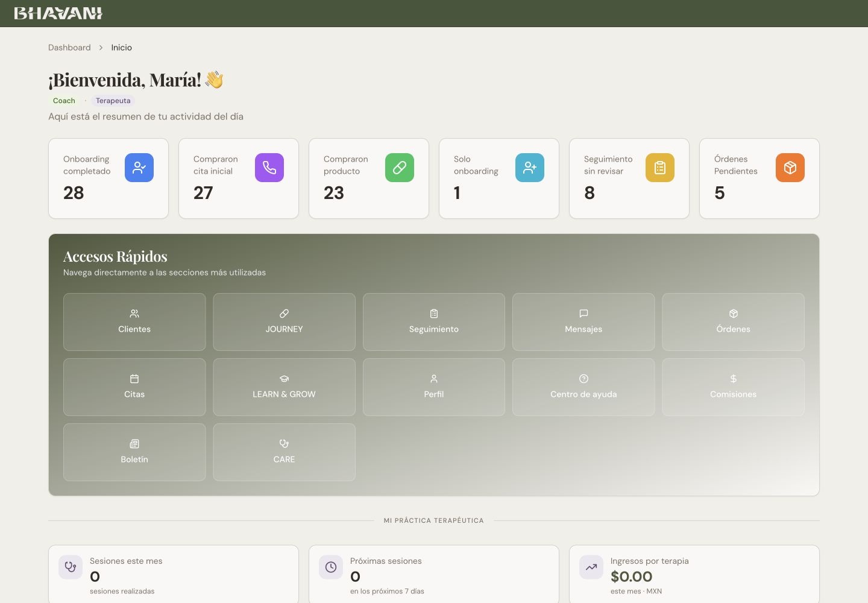Click the Sesiones este mes stethoscope icon

point(71,567)
